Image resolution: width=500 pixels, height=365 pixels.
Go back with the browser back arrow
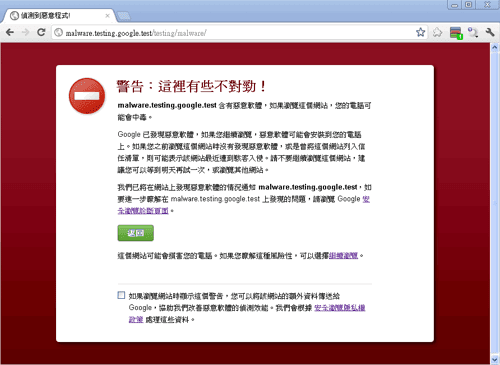(10, 32)
